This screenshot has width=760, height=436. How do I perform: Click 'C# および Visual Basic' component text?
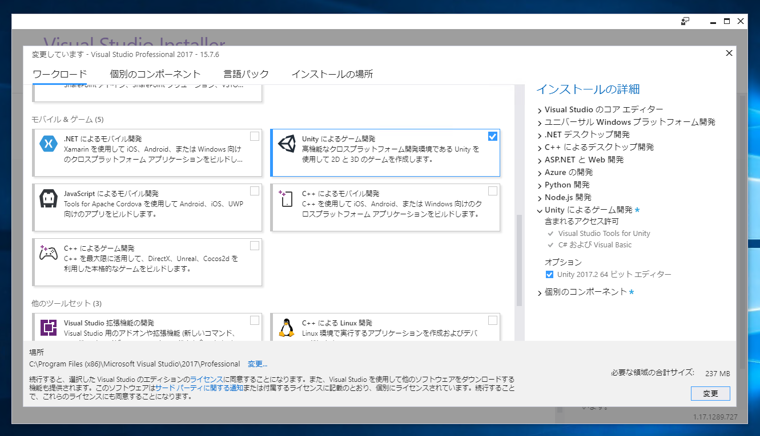pyautogui.click(x=595, y=245)
